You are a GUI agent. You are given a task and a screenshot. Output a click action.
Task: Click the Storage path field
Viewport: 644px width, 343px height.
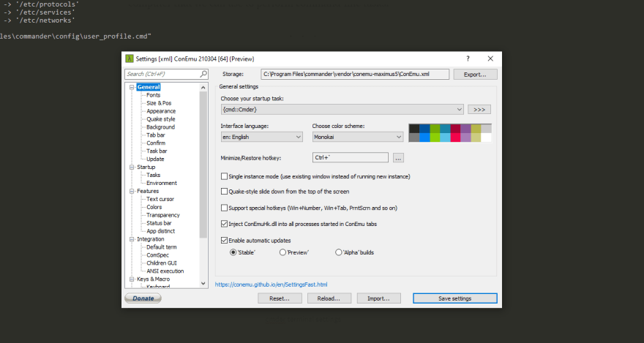point(355,75)
